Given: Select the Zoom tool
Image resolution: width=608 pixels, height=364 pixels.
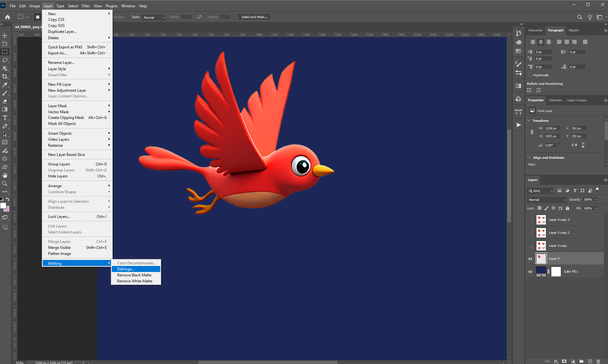Looking at the screenshot, I should click(x=5, y=183).
